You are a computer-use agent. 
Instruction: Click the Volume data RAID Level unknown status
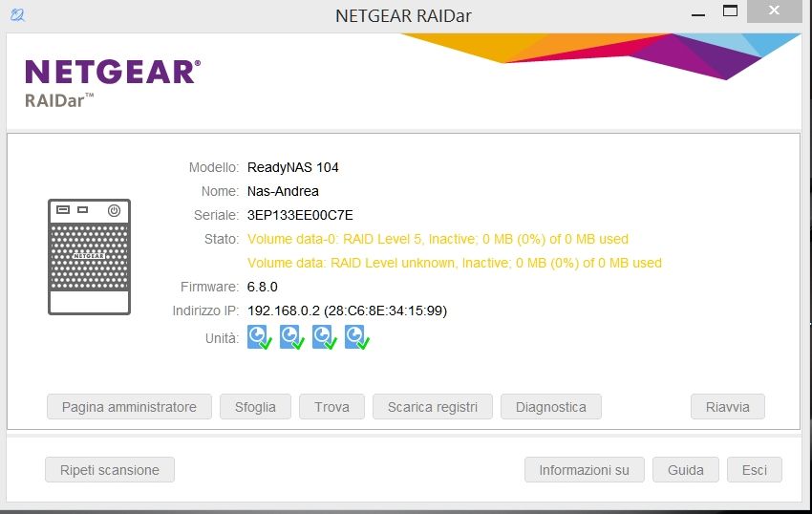click(x=455, y=263)
